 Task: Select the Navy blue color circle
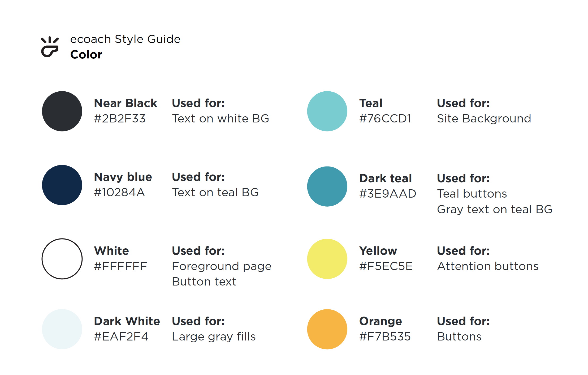62,185
